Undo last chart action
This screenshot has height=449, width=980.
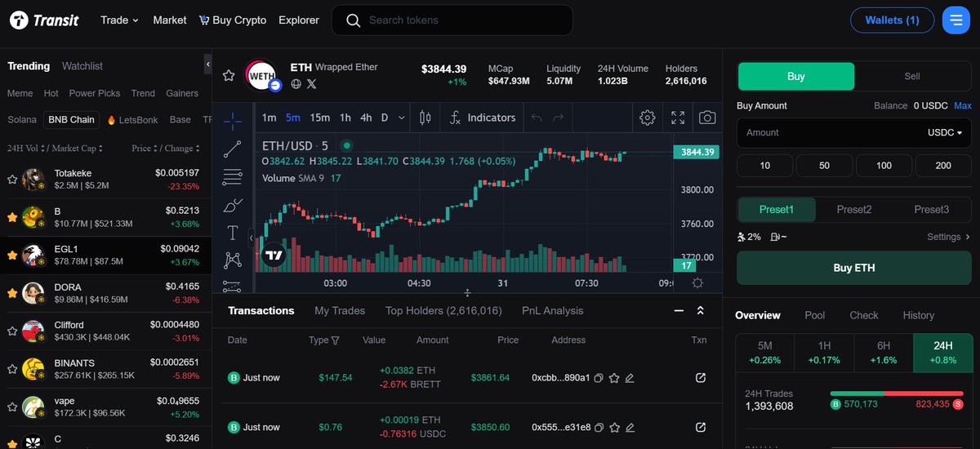tap(537, 118)
